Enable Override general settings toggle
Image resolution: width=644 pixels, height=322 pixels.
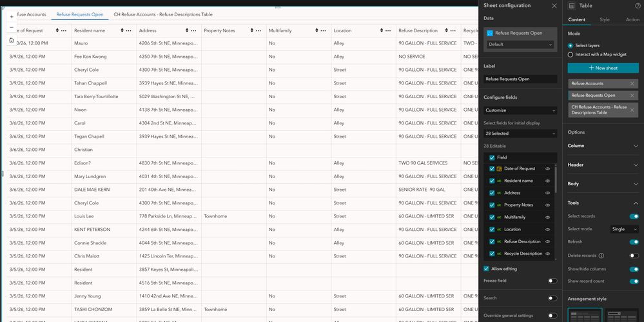552,316
